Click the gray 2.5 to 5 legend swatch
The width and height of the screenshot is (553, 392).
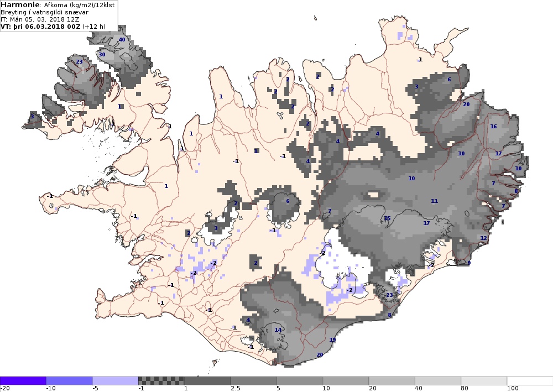254,381
